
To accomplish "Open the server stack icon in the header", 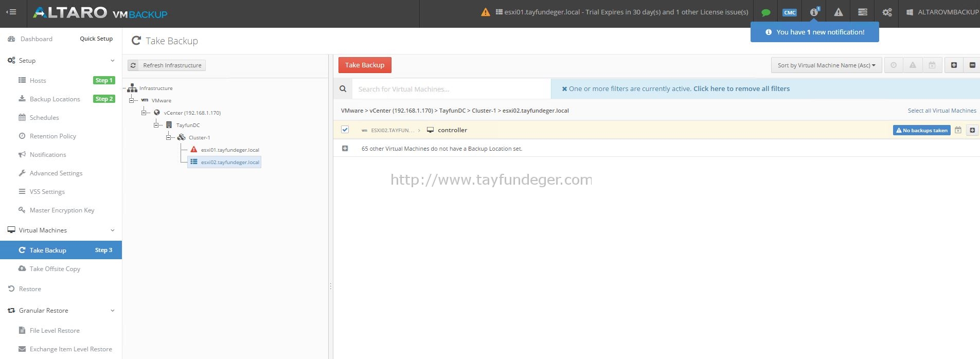I will (x=863, y=12).
